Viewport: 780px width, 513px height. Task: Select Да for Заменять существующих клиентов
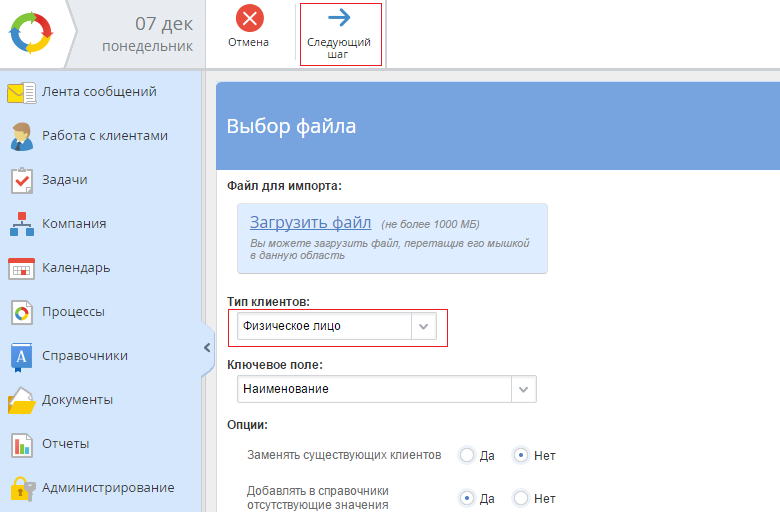[467, 456]
